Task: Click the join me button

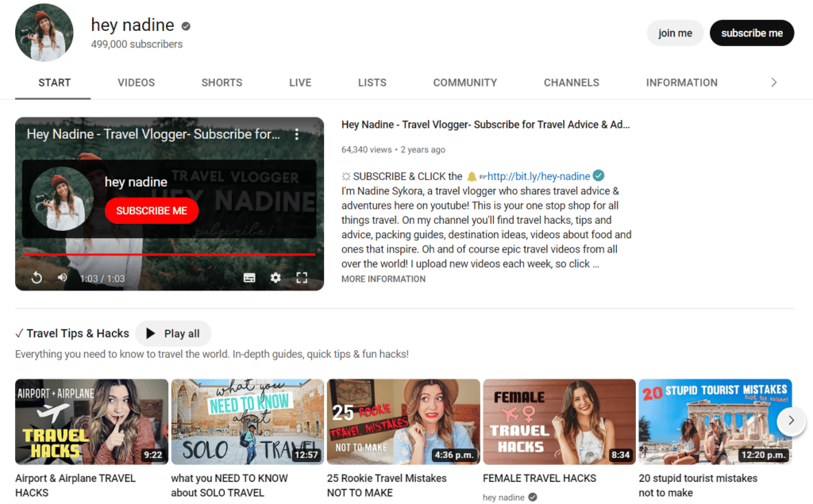Action: pos(675,33)
